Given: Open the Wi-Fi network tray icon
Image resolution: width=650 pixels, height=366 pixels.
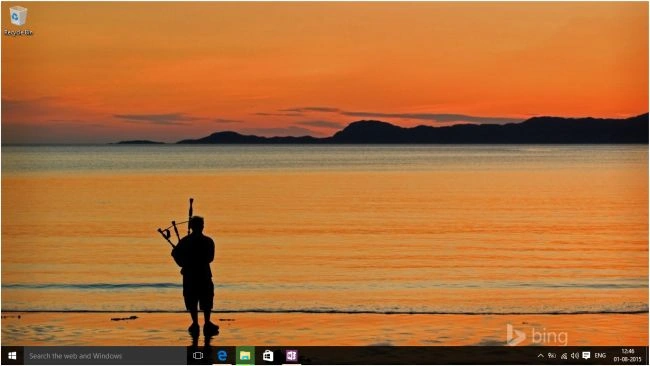Looking at the screenshot, I should pos(564,356).
